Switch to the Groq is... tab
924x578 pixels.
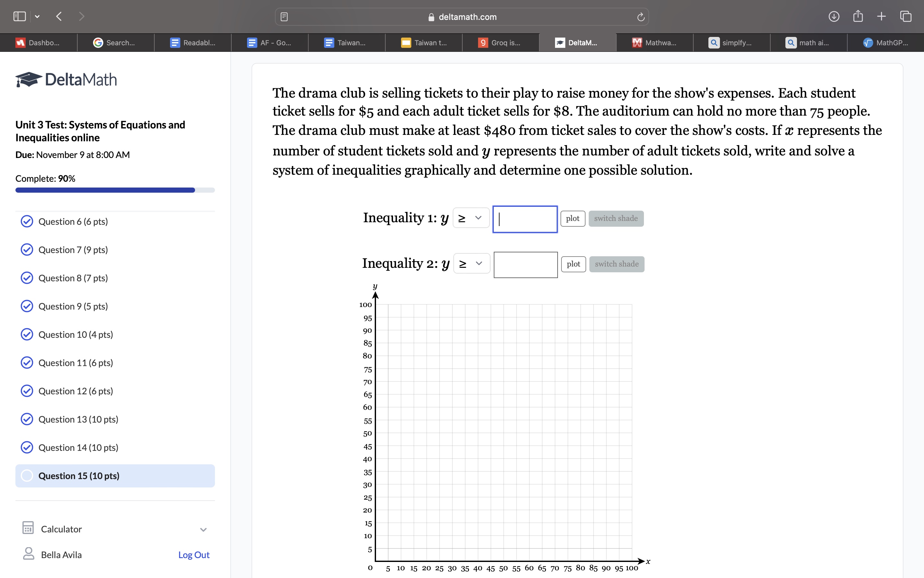[x=501, y=43]
